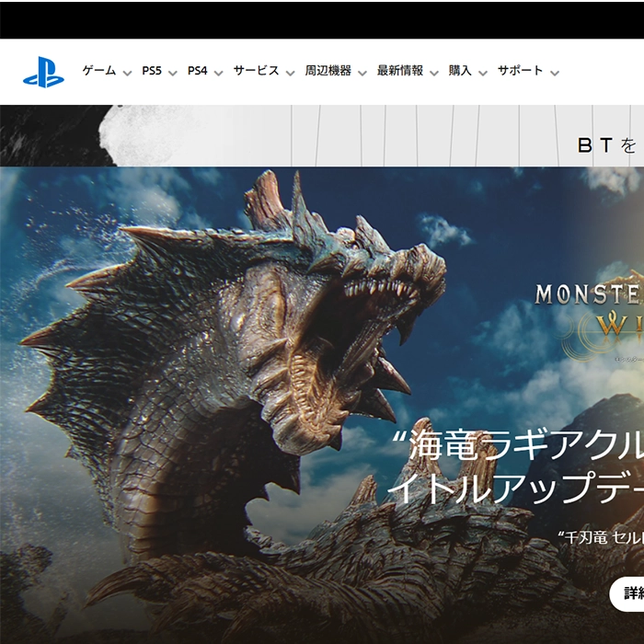
Task: Open the サービス menu
Action: (257, 71)
